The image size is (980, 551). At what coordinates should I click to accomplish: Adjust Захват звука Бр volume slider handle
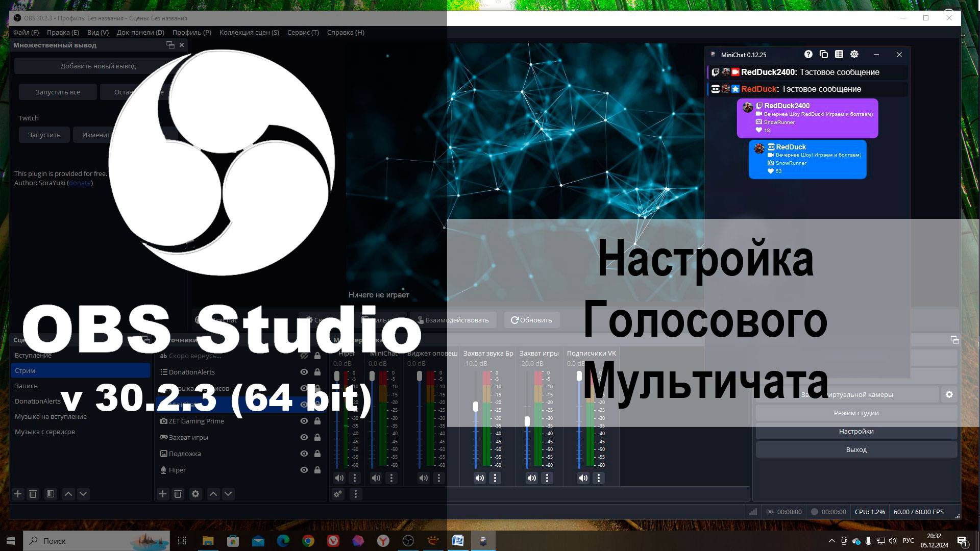(x=476, y=407)
